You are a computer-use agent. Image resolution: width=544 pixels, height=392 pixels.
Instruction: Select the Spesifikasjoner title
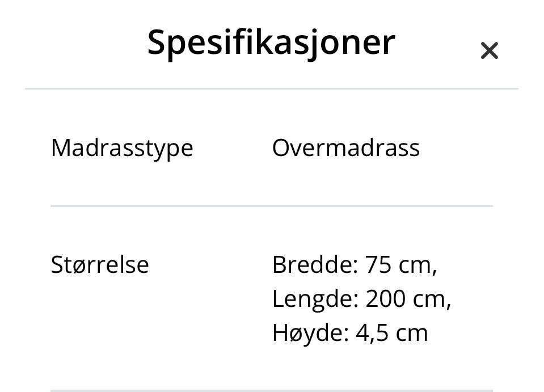(x=271, y=41)
